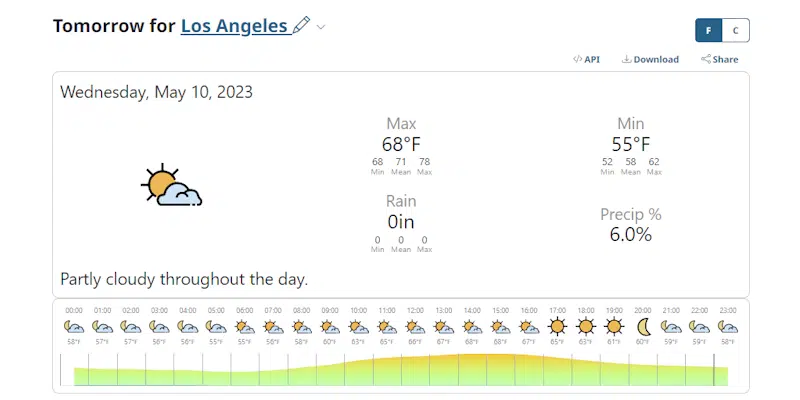Select the 21:00 night cloudy icon
This screenshot has height=400, width=800.
(x=671, y=327)
